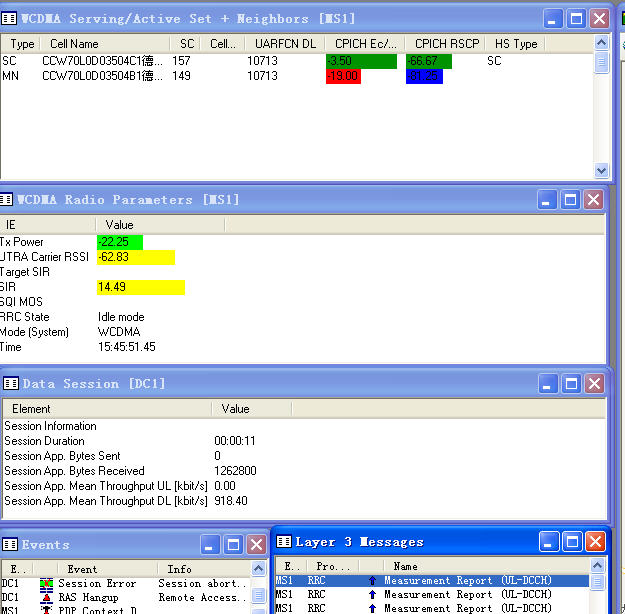
Task: Click the uplink arrow on the highlighted Measurement Report row
Action: click(372, 581)
